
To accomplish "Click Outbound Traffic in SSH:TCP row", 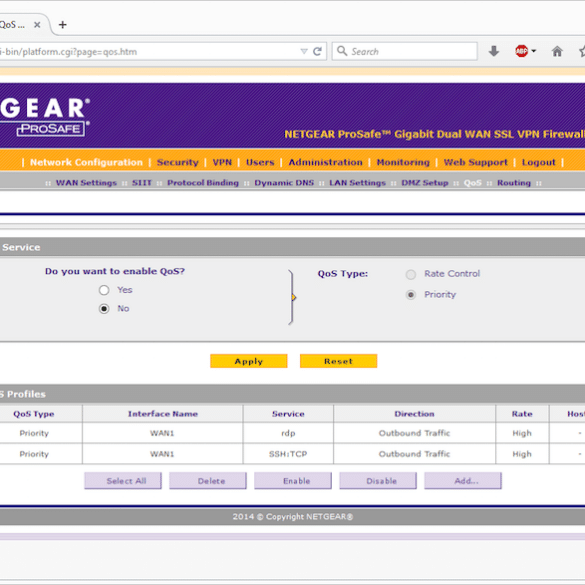I will coord(414,454).
